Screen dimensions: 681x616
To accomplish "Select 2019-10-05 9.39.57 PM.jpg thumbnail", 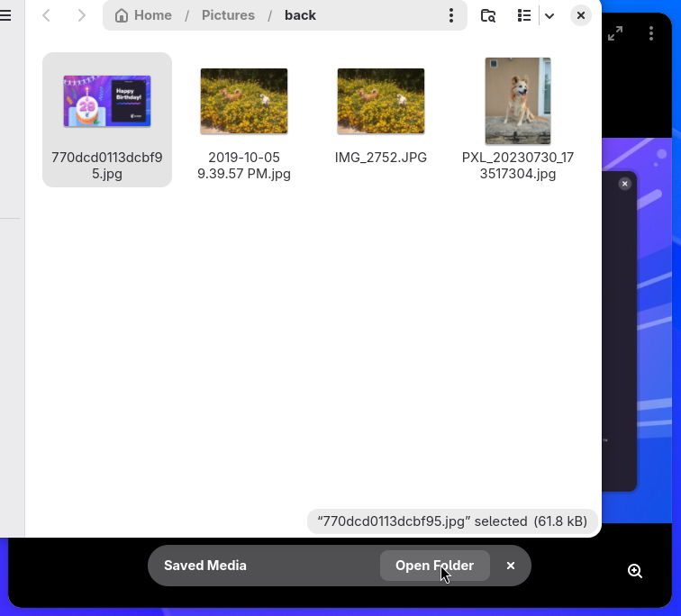I will (x=244, y=101).
